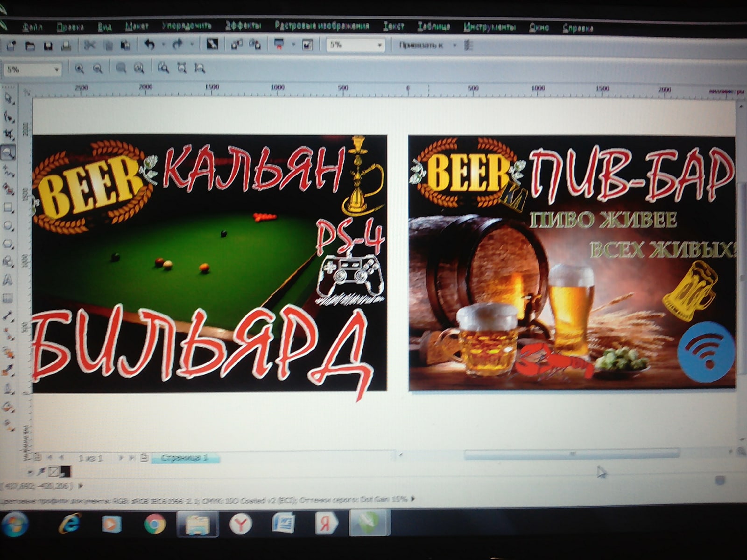The image size is (747, 560).
Task: Zoom to all objects icon
Action: point(139,69)
